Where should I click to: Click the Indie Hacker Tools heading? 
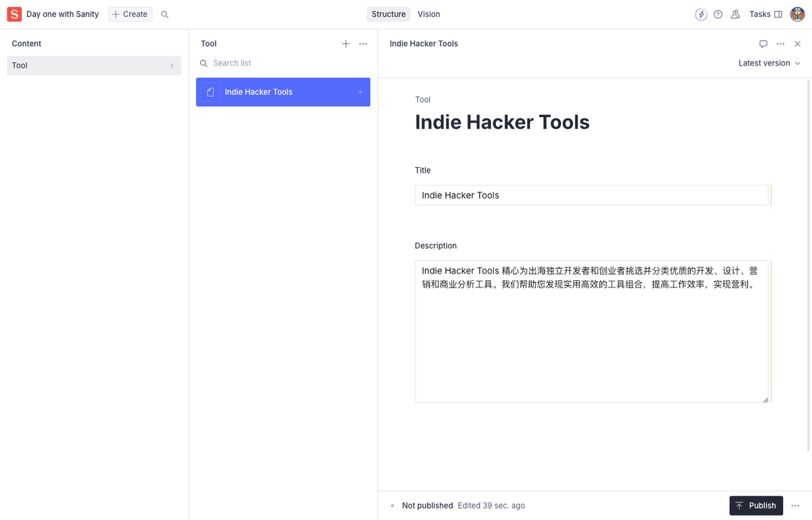(x=502, y=122)
